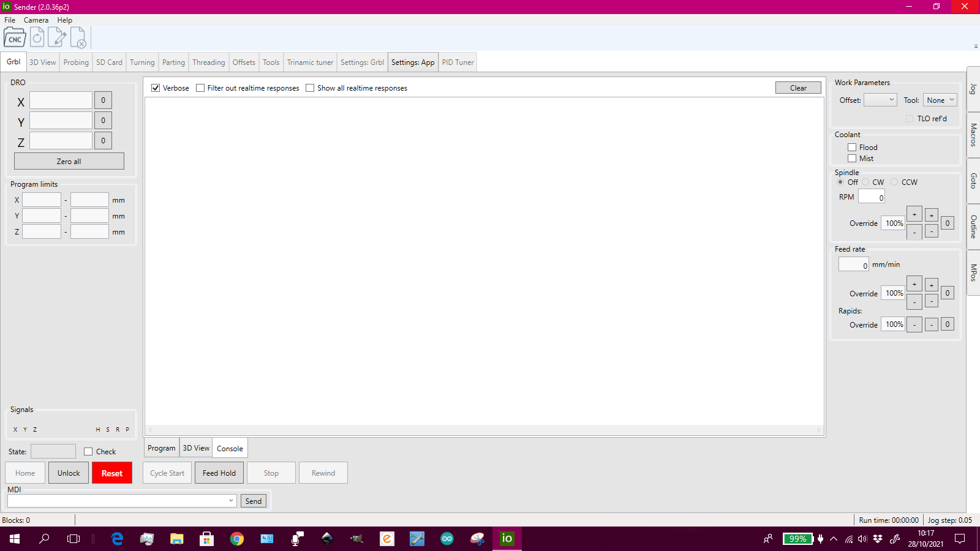The width and height of the screenshot is (980, 551).
Task: Click the edit file pencil icon
Action: coord(58,38)
